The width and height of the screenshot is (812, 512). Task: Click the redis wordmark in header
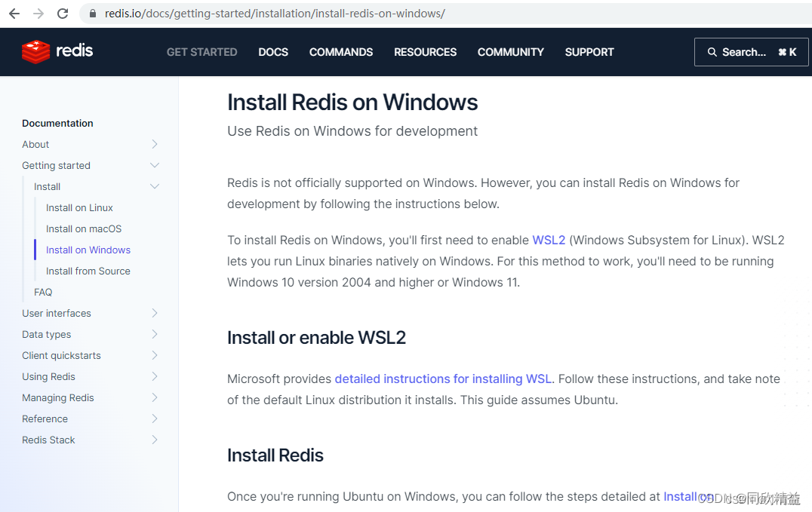[75, 51]
